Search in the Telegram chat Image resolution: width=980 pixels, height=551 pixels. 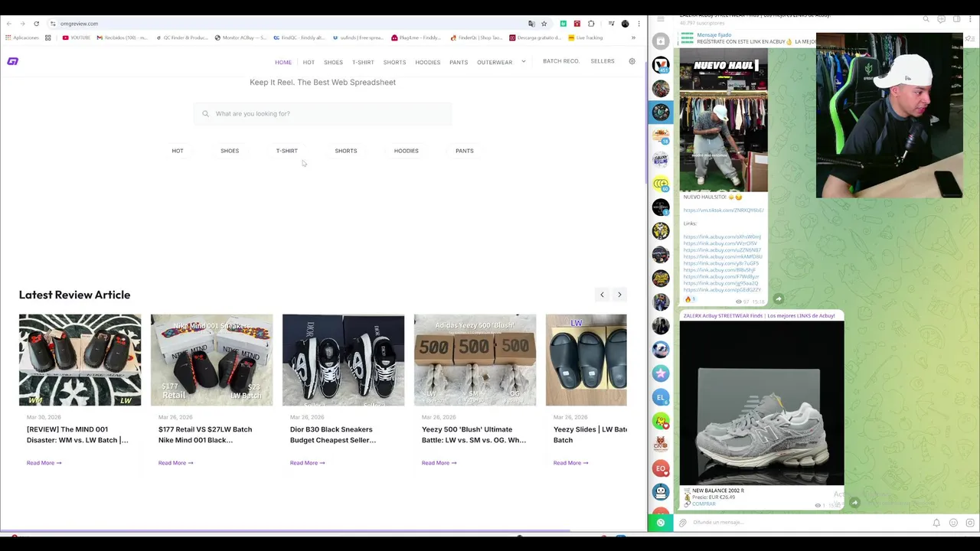coord(926,18)
